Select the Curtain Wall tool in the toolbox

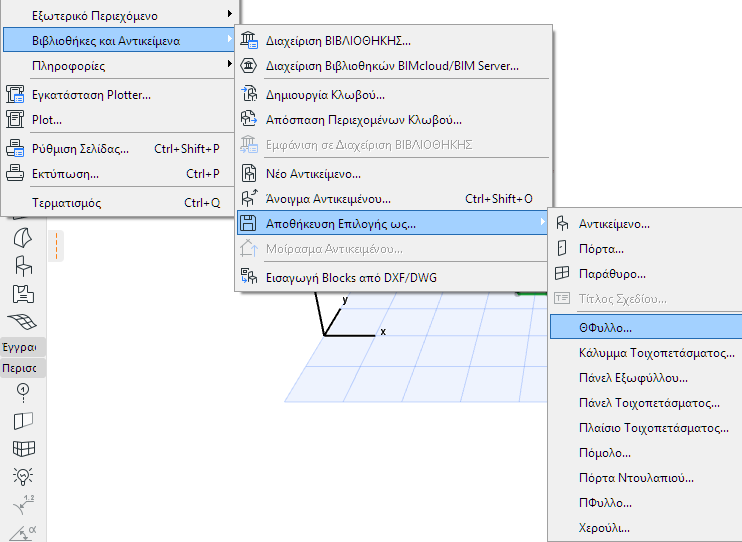pyautogui.click(x=24, y=448)
